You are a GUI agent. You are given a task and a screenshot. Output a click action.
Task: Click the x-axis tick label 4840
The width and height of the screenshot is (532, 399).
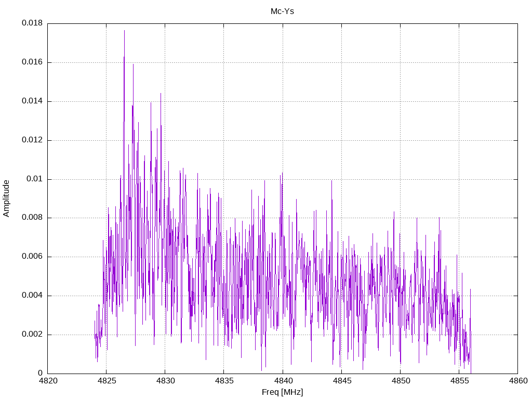pos(283,381)
